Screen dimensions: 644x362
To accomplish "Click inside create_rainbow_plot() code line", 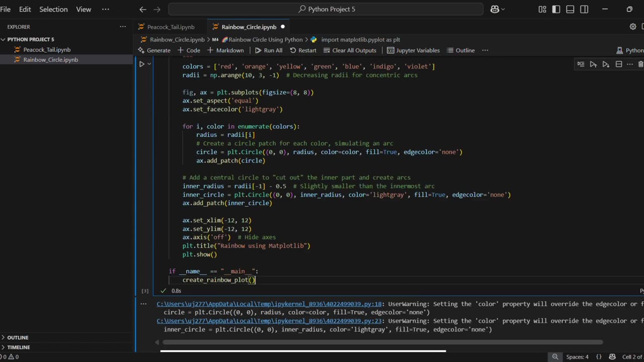I will 219,280.
